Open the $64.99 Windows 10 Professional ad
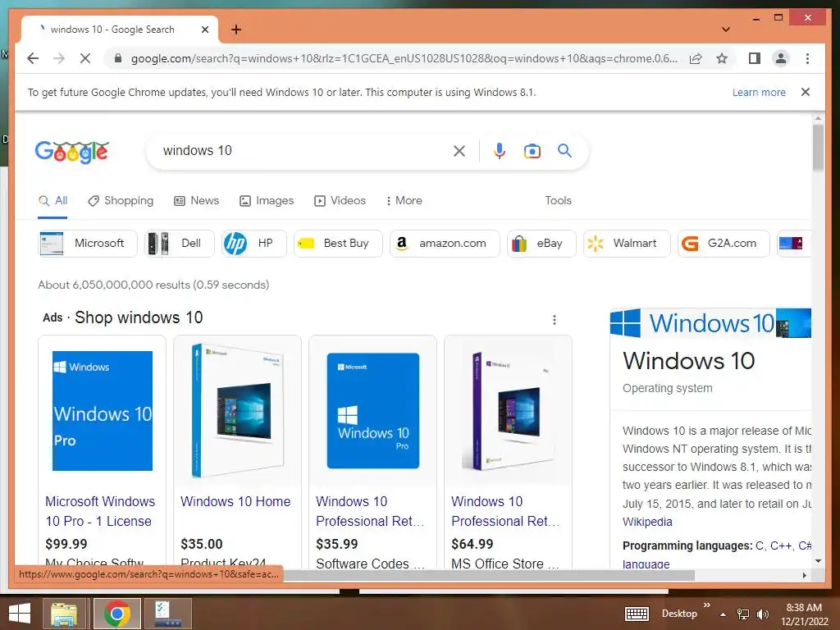840x630 pixels. [x=505, y=511]
